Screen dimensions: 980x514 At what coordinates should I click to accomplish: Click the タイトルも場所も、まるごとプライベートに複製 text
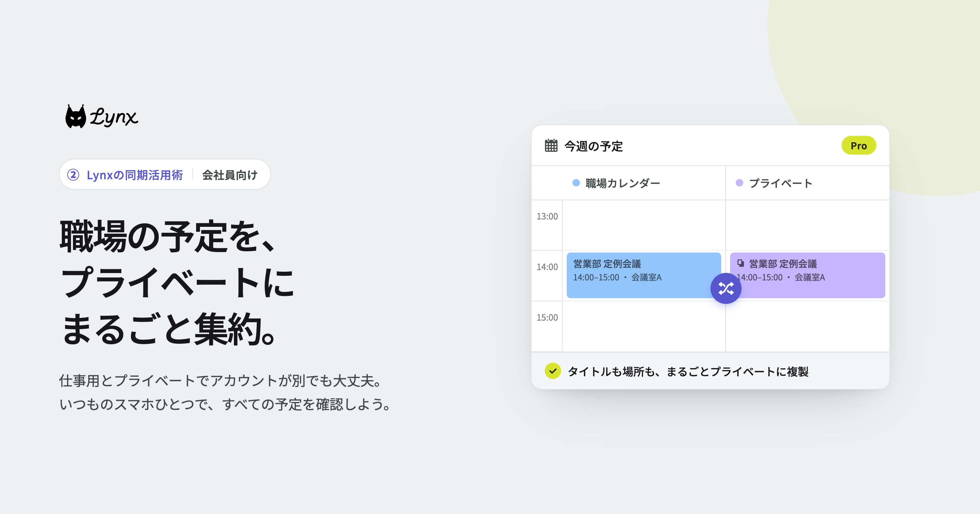click(688, 371)
